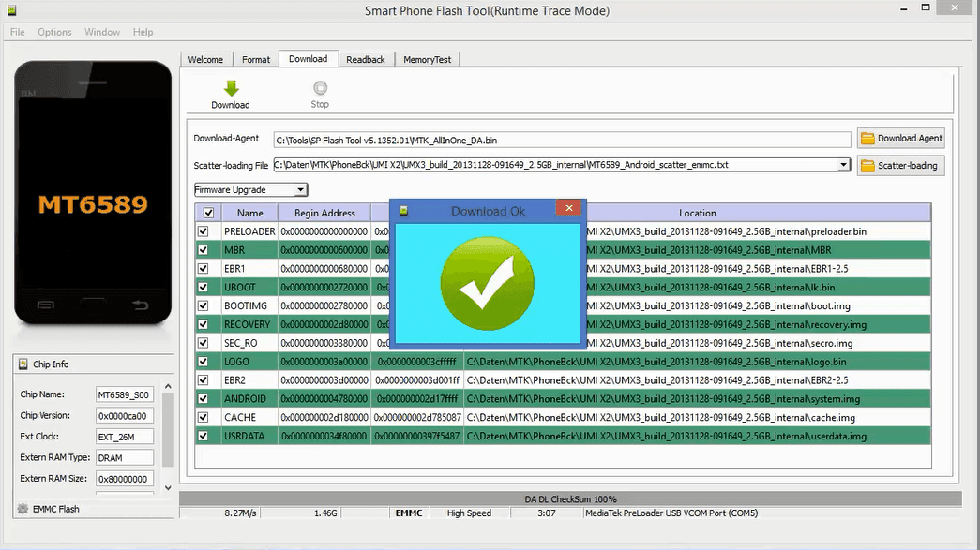
Task: Uncheck the CACHE checkbox
Action: 204,417
